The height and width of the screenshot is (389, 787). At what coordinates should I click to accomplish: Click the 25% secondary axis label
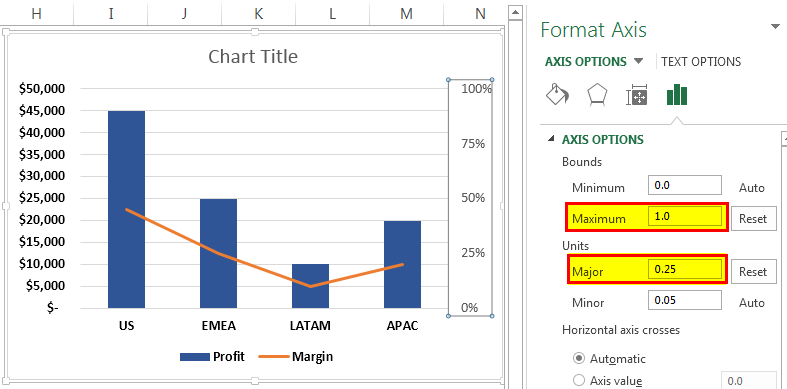coord(473,253)
